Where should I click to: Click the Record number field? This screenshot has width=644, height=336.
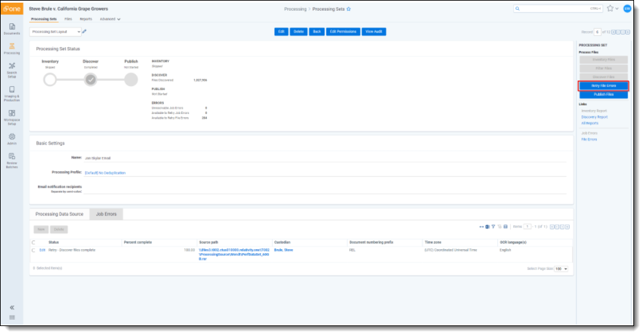[x=597, y=32]
